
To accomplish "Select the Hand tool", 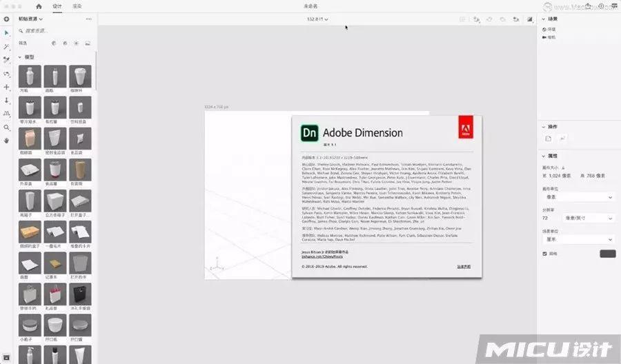I will [6, 141].
